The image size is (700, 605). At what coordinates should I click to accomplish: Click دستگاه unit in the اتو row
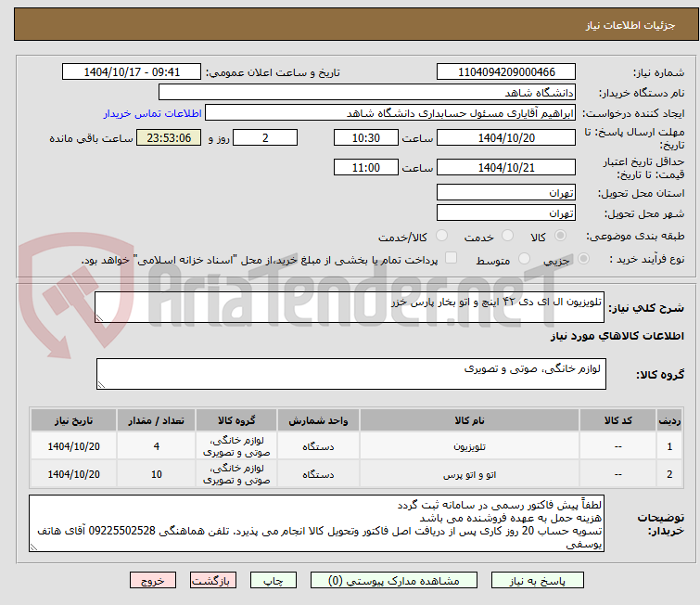318,474
